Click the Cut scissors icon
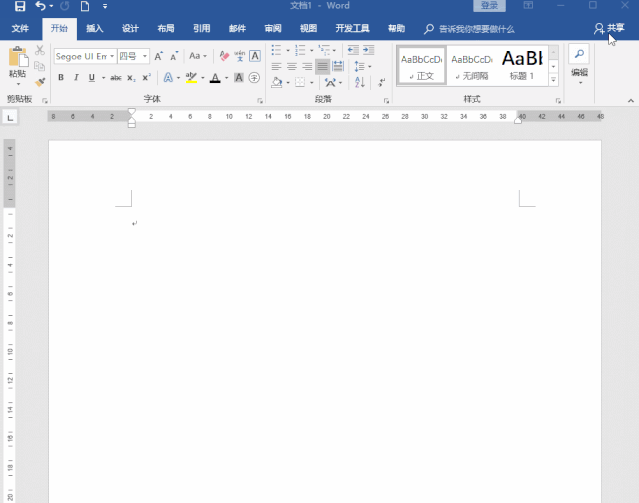 tap(40, 49)
